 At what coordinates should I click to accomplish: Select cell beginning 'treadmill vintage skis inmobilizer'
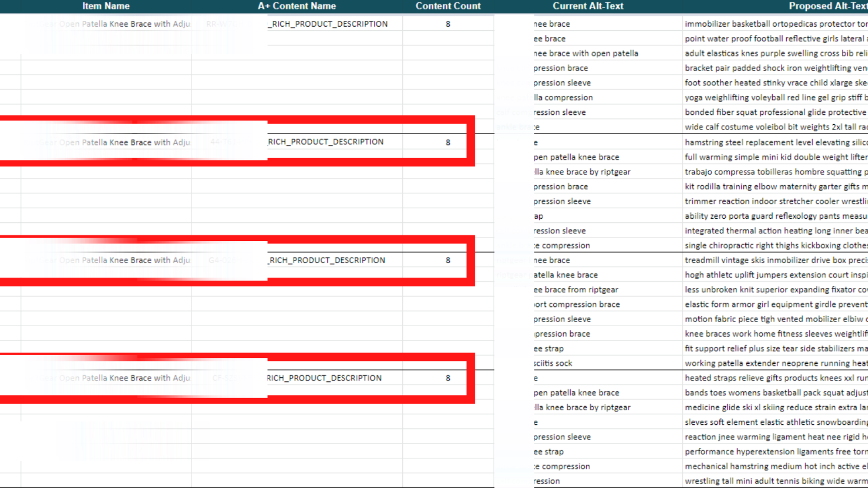(x=775, y=260)
